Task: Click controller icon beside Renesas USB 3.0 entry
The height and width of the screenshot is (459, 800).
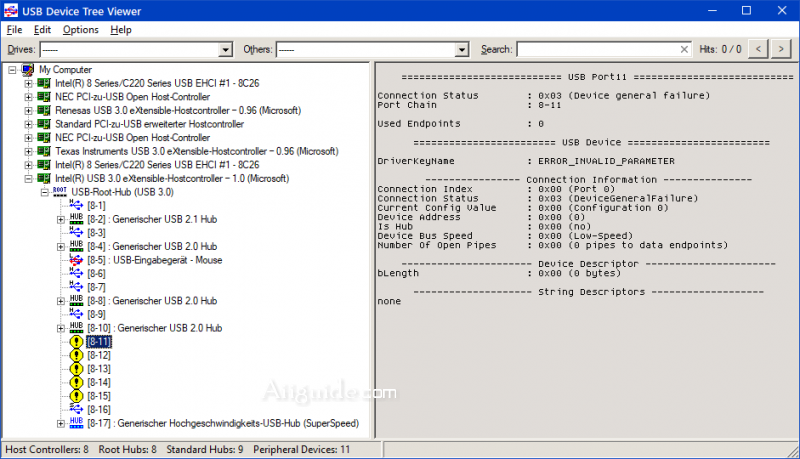Action: coord(44,110)
